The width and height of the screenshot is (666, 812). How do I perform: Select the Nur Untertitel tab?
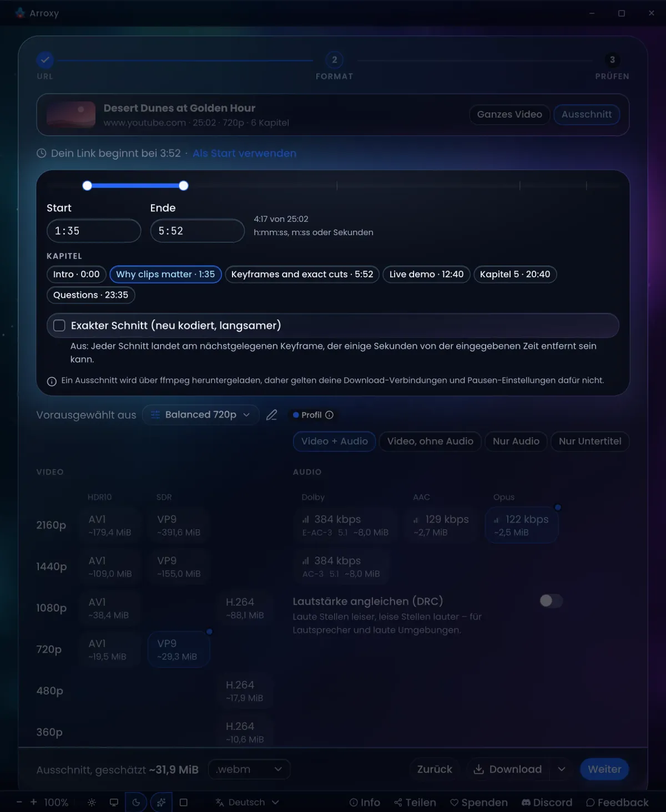(x=590, y=441)
